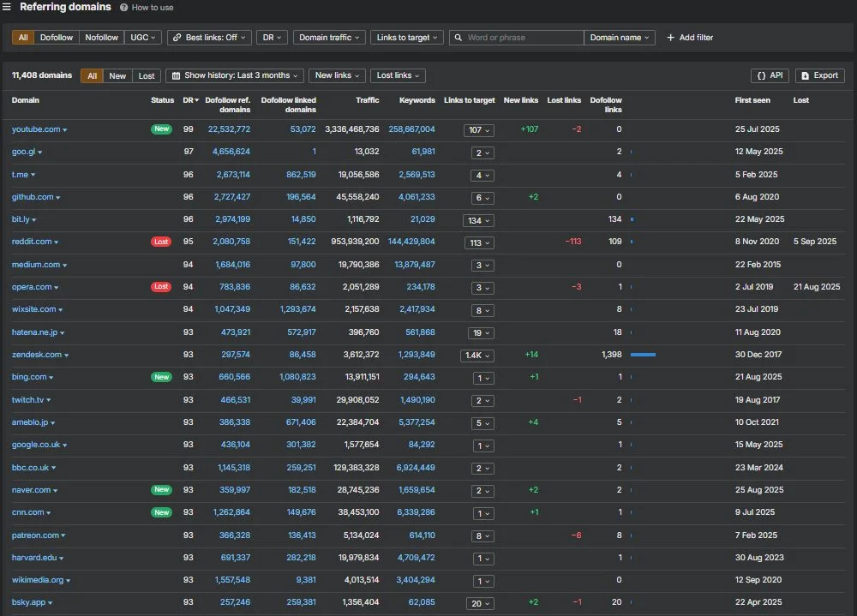The height and width of the screenshot is (616, 857).
Task: Click the New badge for cnn.com
Action: [161, 512]
